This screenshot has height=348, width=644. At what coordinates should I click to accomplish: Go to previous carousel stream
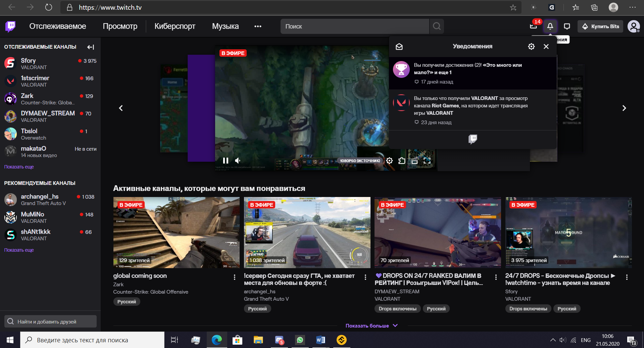[x=121, y=108]
